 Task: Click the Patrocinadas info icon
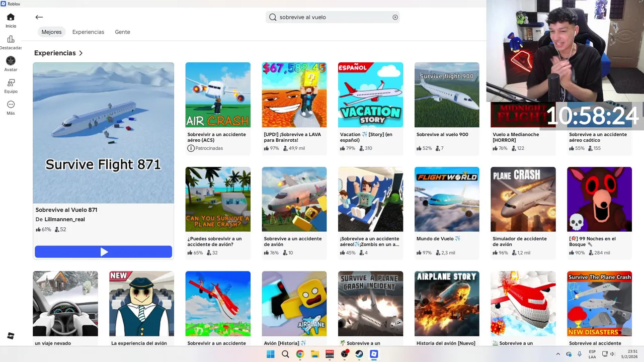point(191,148)
